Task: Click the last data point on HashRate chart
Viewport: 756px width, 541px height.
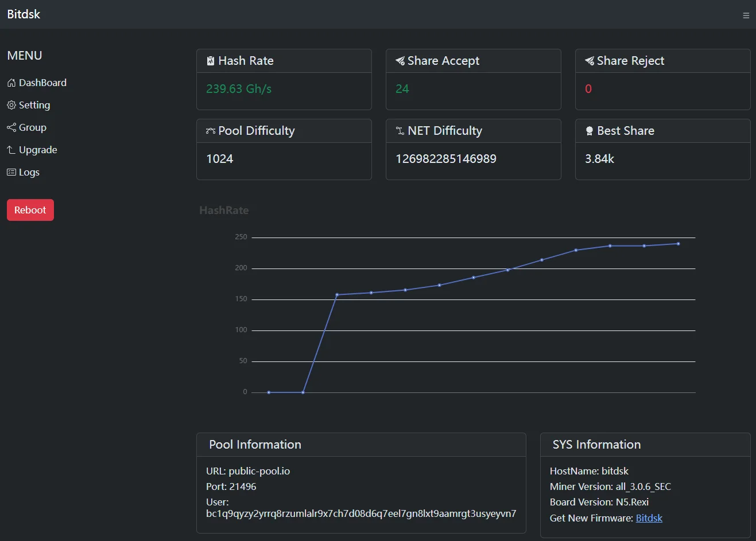Action: (678, 244)
